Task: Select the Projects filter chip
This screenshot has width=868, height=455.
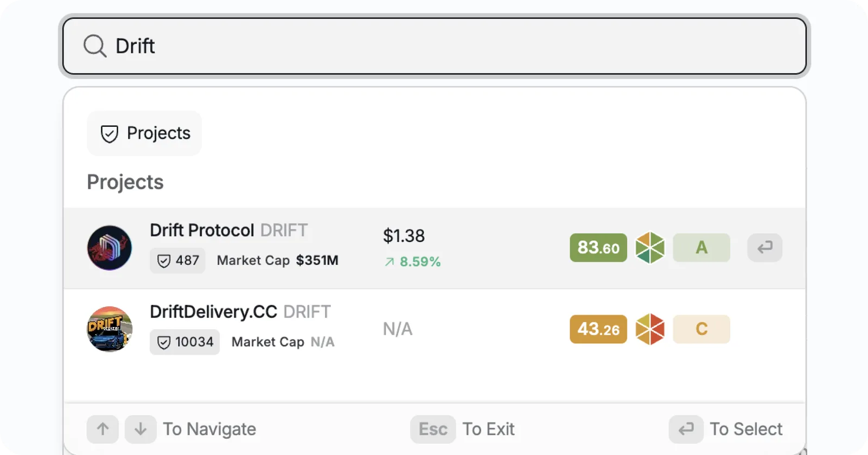Action: 144,133
